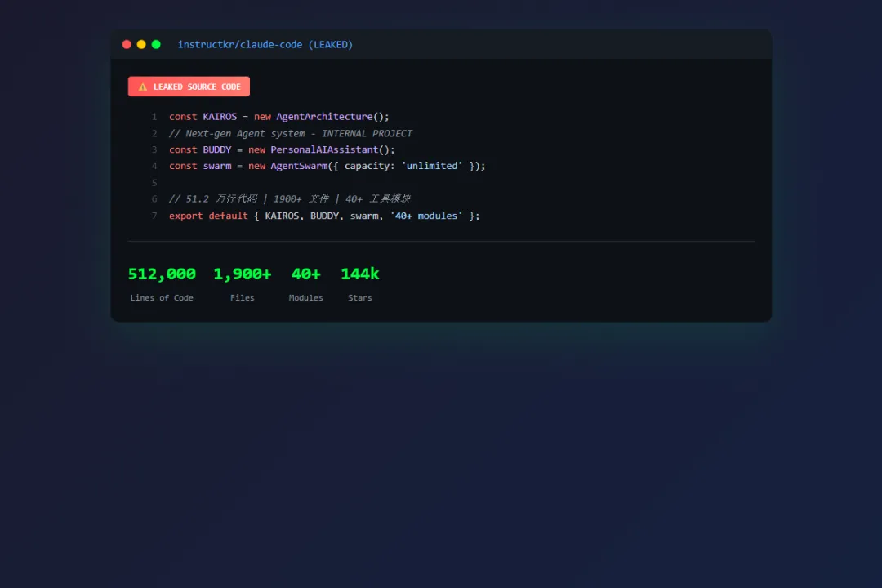Click line number 5 in gutter
Image resolution: width=882 pixels, height=588 pixels.
coord(154,183)
